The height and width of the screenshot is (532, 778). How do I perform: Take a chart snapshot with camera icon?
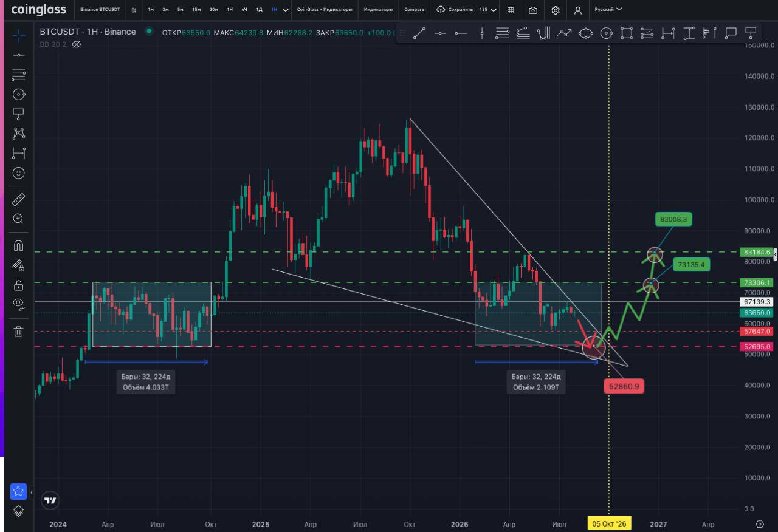click(x=533, y=10)
